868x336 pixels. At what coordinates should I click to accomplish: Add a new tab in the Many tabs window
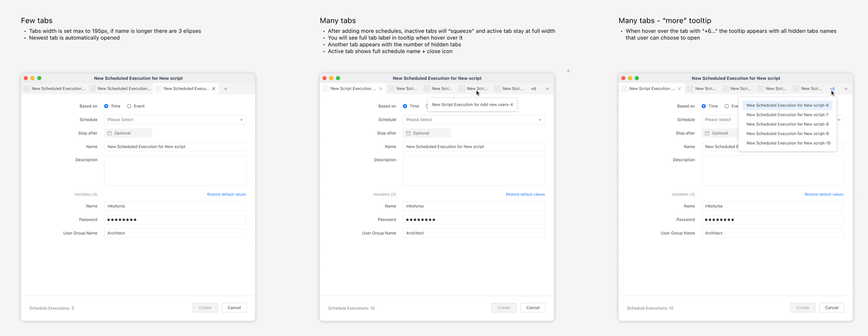[547, 89]
